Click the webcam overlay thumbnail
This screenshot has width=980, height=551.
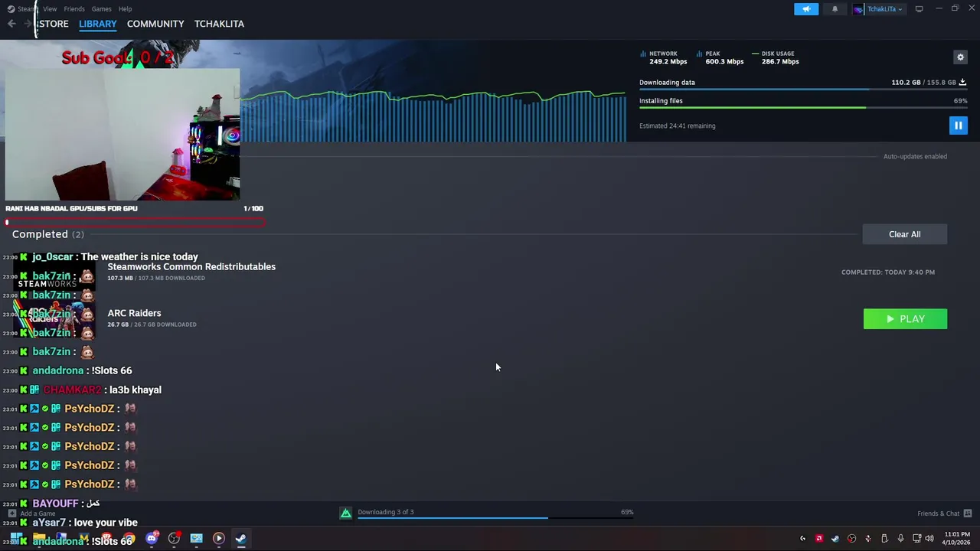pyautogui.click(x=122, y=135)
